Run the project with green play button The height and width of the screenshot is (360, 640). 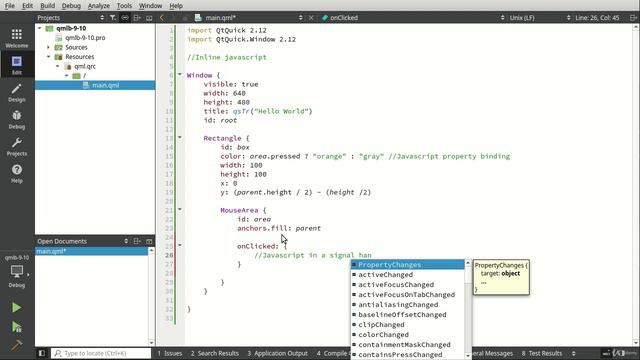coord(16,307)
